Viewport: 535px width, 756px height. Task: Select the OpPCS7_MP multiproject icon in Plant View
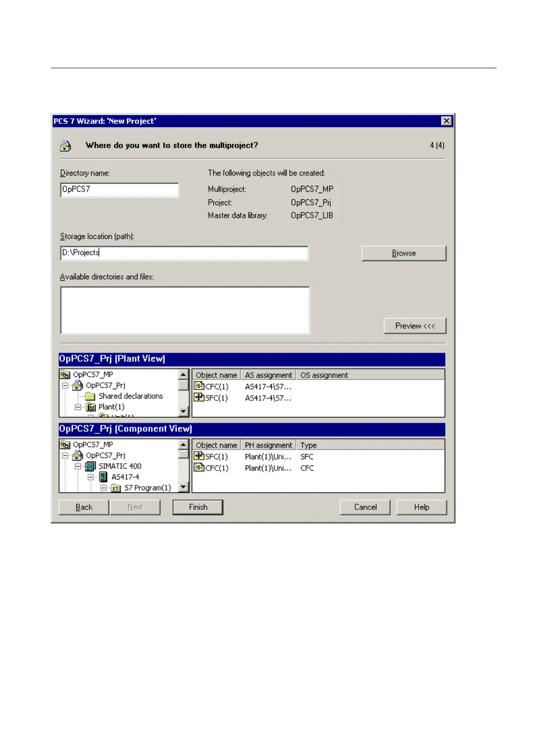[65, 374]
